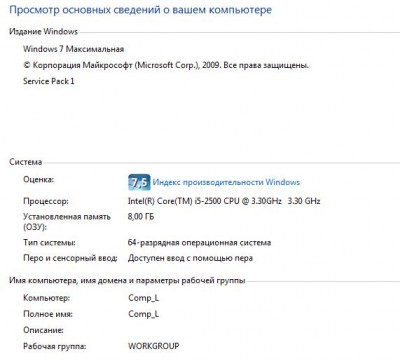The width and height of the screenshot is (400, 361).
Task: Click the Просмотр основных сведений page heading
Action: (x=140, y=10)
